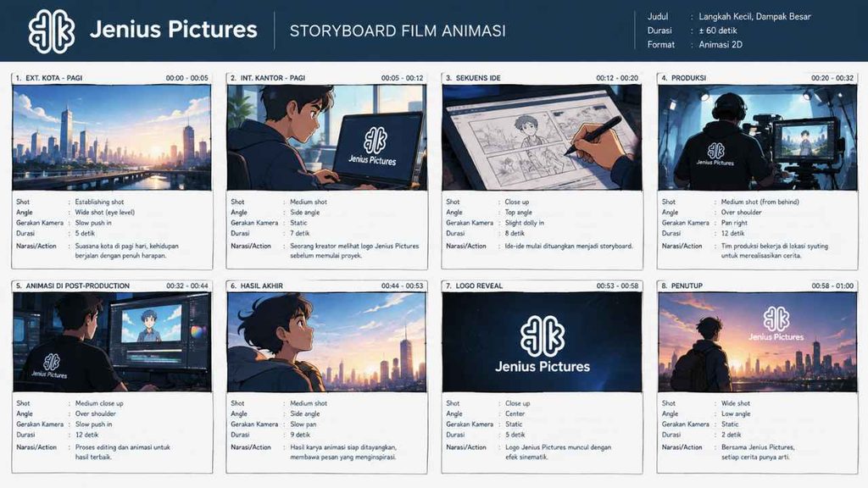
Task: Select "Top angle" value in scene 3
Action: tap(518, 212)
